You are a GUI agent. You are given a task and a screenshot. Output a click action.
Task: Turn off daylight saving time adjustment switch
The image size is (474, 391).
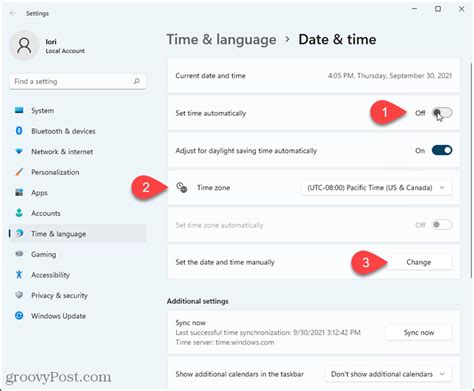[x=442, y=150]
